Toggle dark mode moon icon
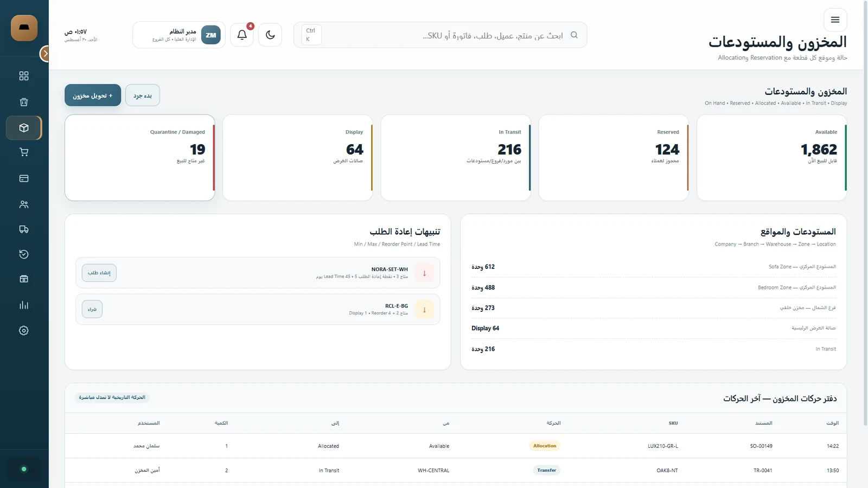 270,35
